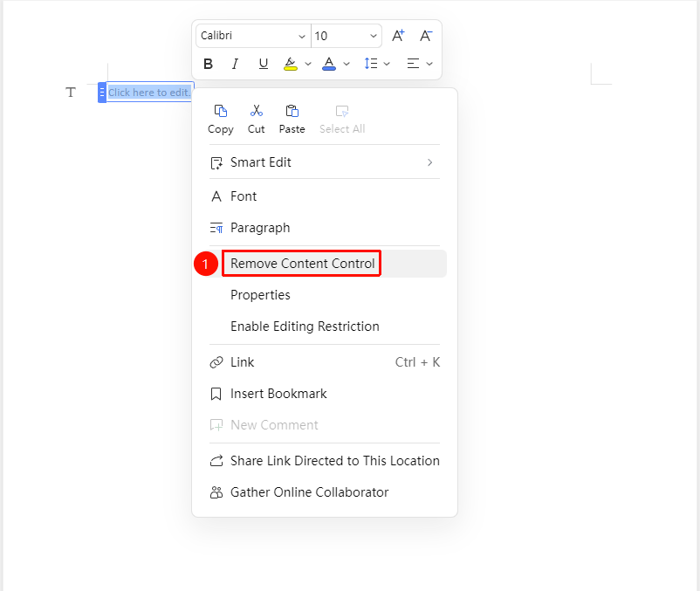
Task: Insert a Link from context menu
Action: pyautogui.click(x=325, y=362)
